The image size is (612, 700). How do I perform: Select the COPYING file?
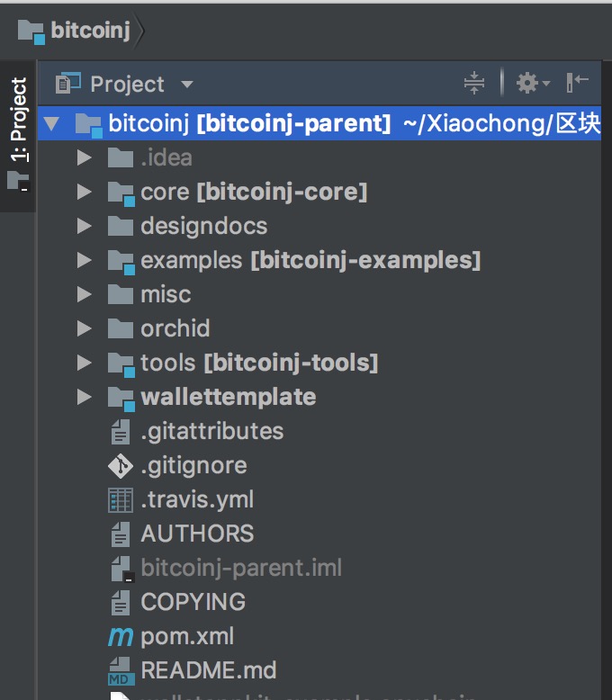point(193,602)
